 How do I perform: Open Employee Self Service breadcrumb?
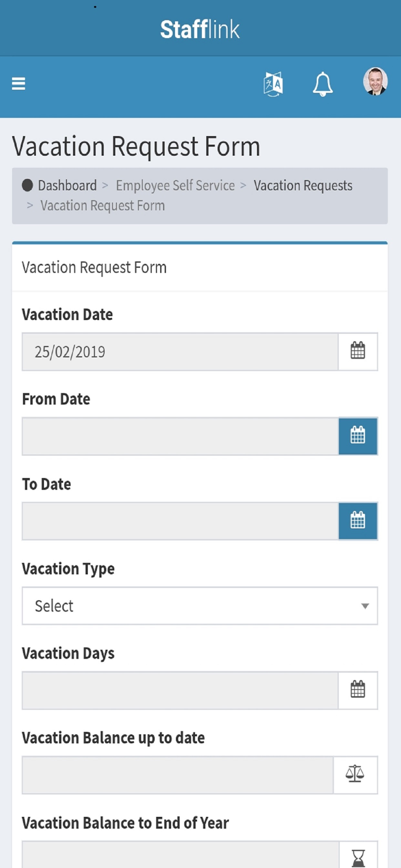175,185
